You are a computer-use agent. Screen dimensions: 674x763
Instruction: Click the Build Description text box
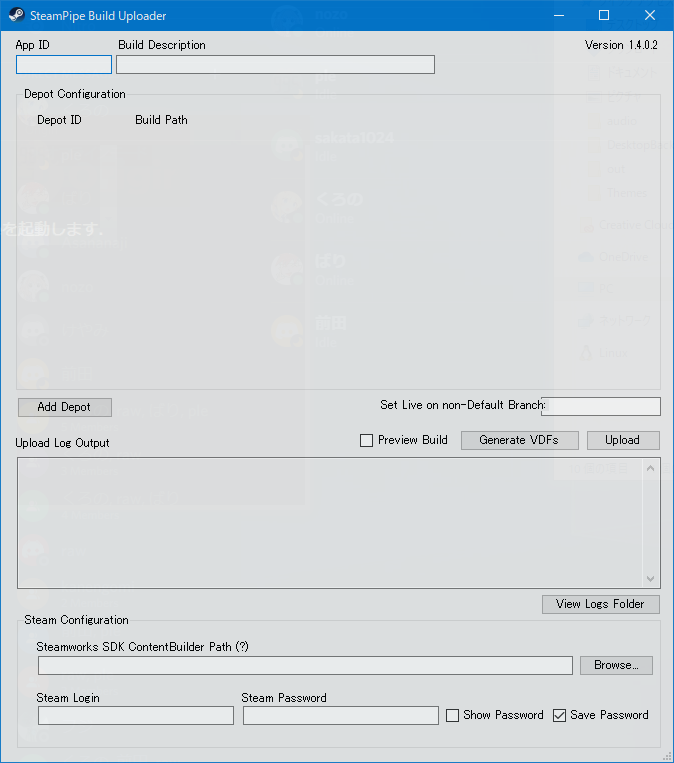pos(275,65)
